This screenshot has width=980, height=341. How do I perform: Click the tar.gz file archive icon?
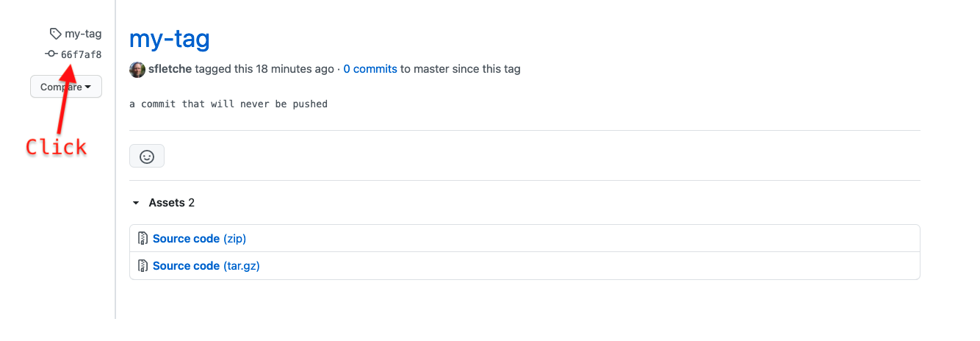point(143,266)
